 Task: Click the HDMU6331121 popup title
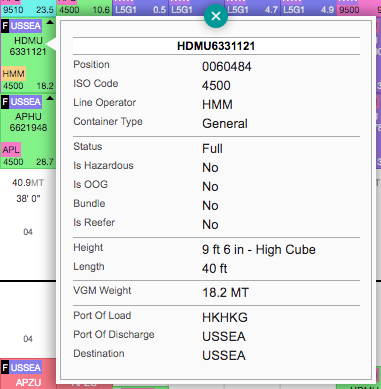coord(216,46)
